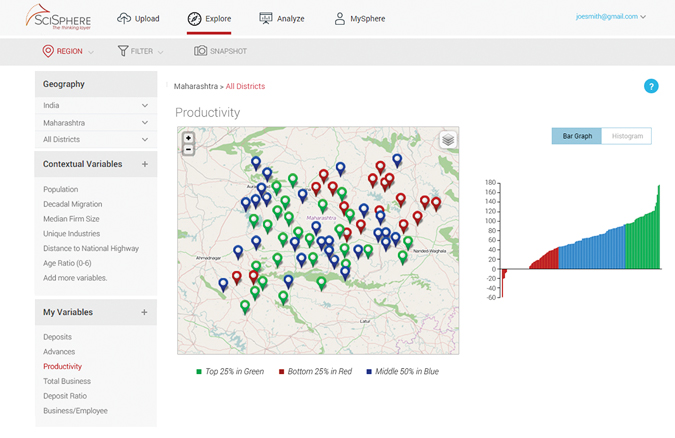Select the Advances variable

coord(59,352)
